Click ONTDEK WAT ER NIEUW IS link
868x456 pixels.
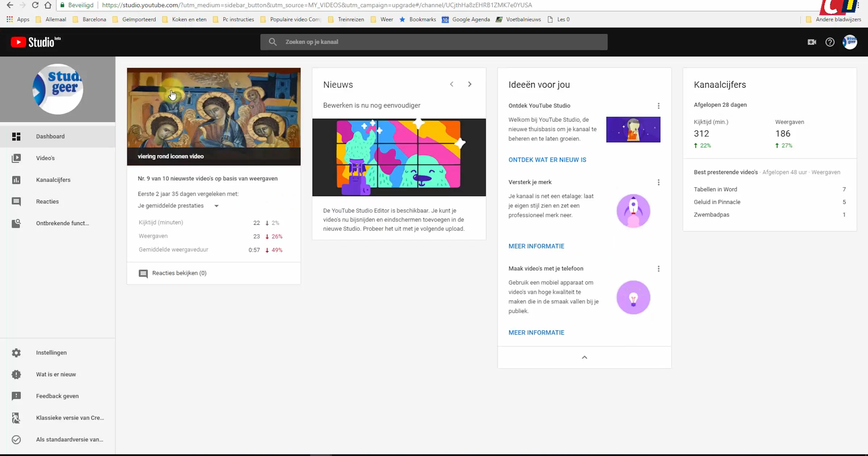point(547,160)
